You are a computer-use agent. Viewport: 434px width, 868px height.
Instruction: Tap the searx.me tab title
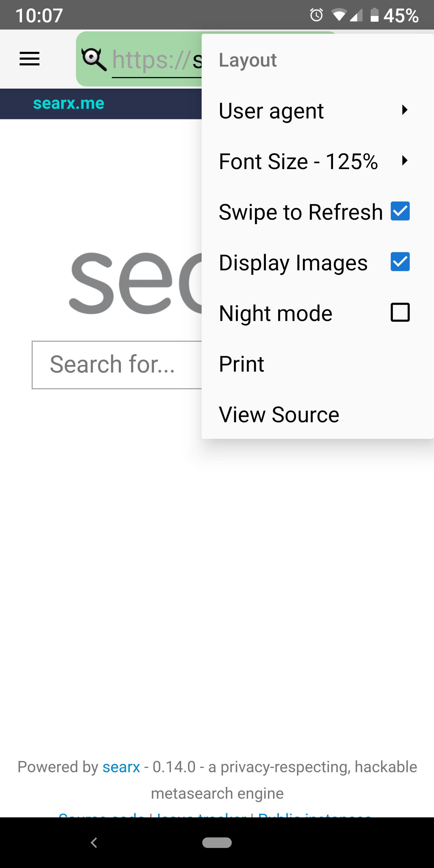(x=69, y=103)
